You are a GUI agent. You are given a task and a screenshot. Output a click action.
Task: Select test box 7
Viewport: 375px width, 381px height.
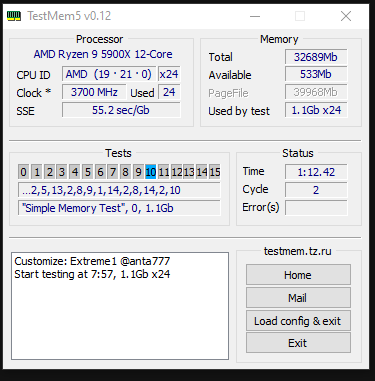(x=113, y=172)
